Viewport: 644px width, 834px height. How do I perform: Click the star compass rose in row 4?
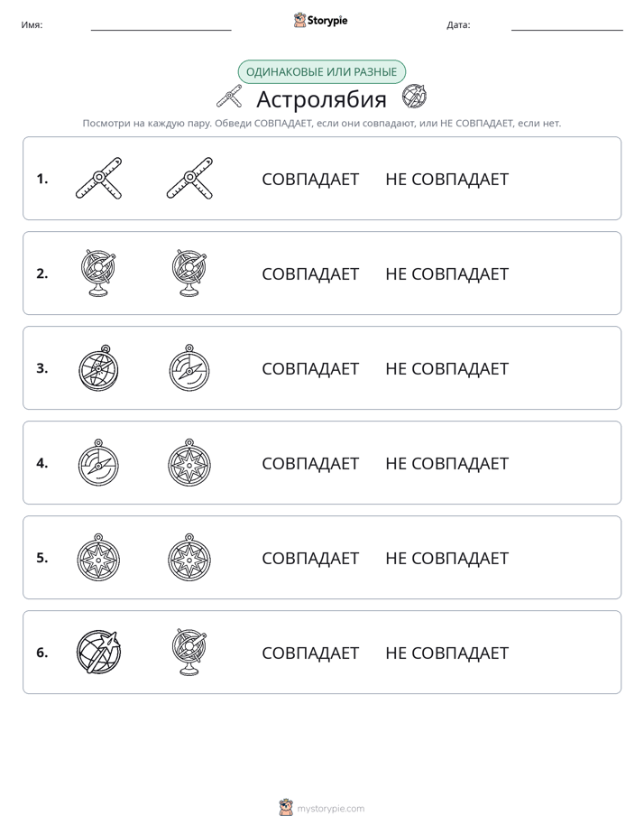(x=189, y=462)
